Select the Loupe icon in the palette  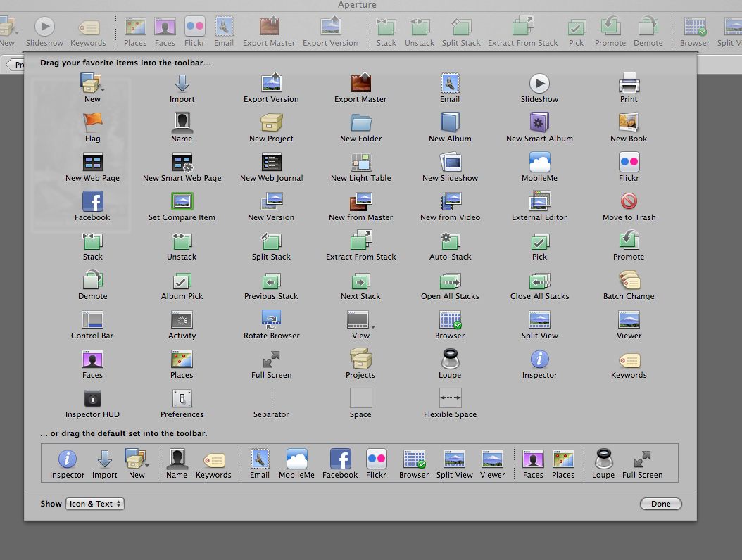click(x=450, y=359)
